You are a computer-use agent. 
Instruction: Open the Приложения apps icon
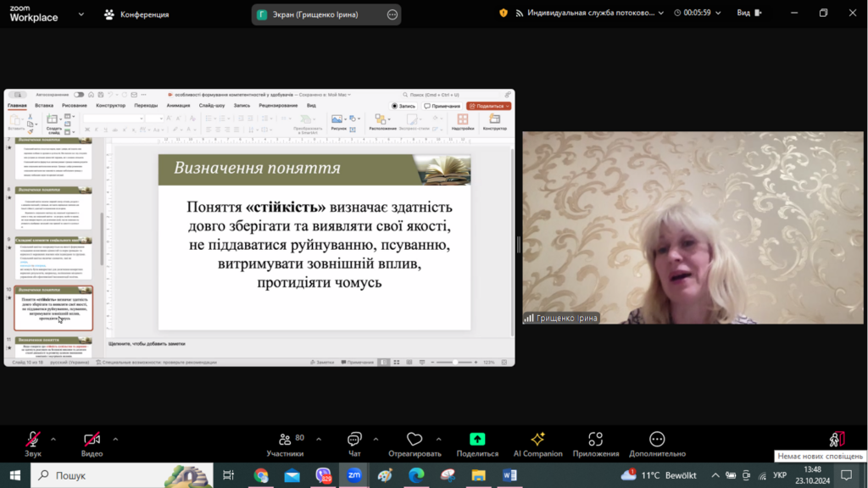(596, 440)
